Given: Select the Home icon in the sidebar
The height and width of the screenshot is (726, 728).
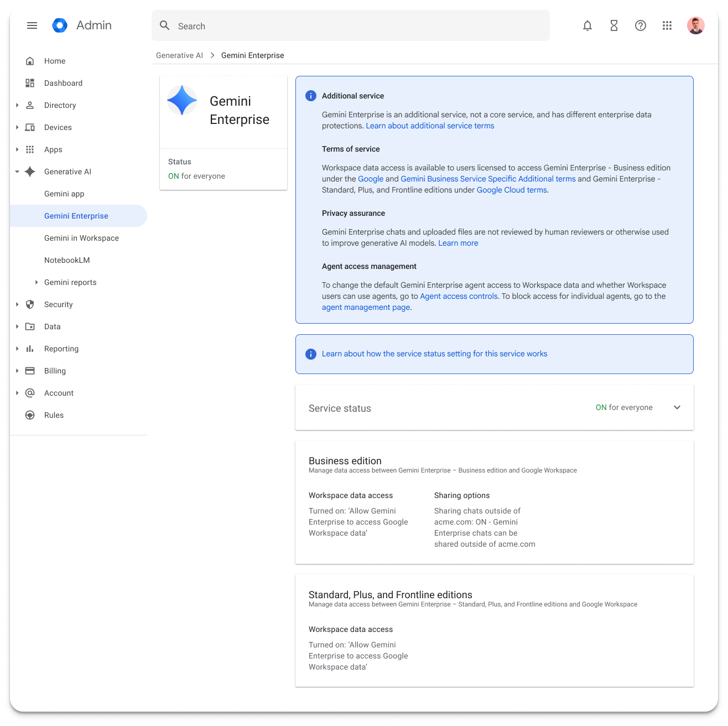Looking at the screenshot, I should click(x=30, y=61).
